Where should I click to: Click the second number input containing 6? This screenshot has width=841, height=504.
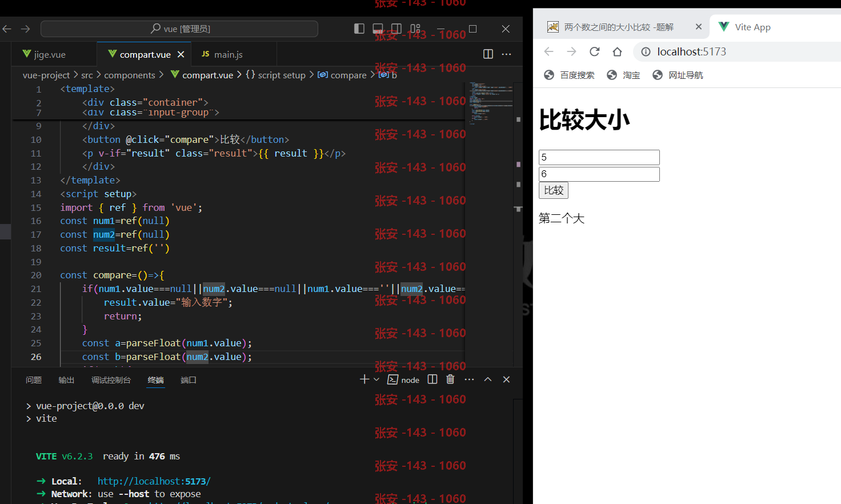point(599,174)
